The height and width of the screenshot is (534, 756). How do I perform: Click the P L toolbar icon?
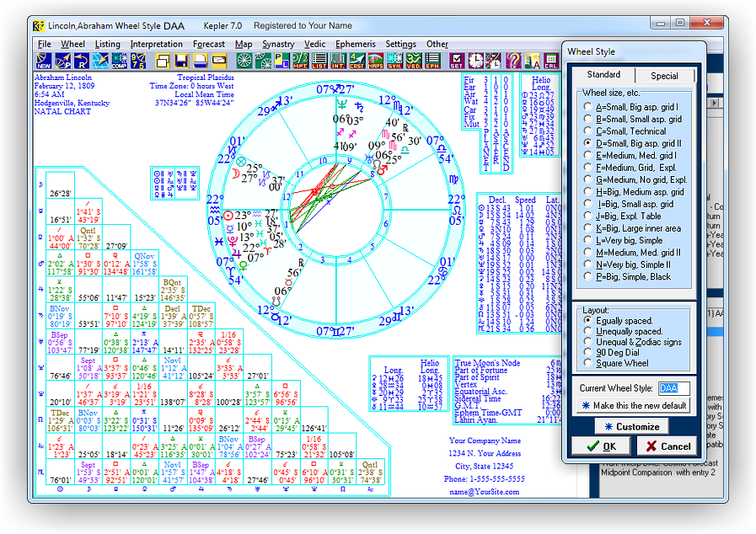[x=281, y=61]
